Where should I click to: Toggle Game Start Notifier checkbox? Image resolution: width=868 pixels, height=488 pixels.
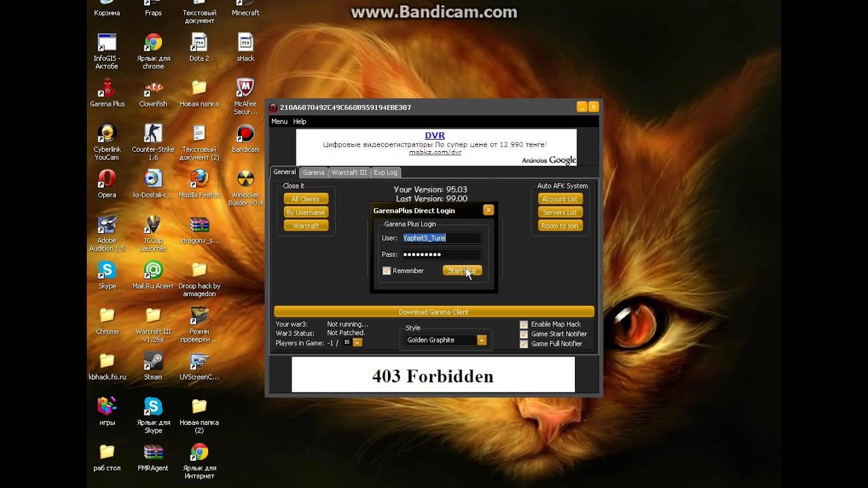(x=524, y=333)
